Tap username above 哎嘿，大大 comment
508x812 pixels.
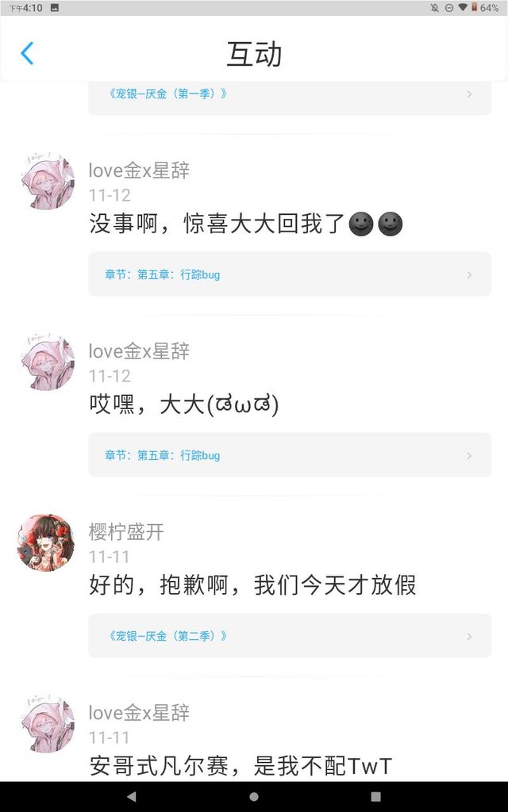point(139,351)
